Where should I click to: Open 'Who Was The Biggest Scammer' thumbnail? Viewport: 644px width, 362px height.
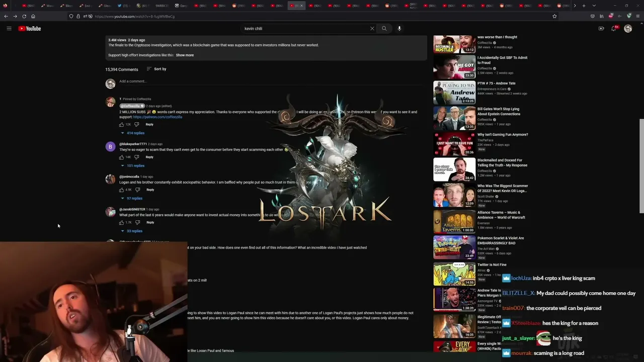click(454, 196)
